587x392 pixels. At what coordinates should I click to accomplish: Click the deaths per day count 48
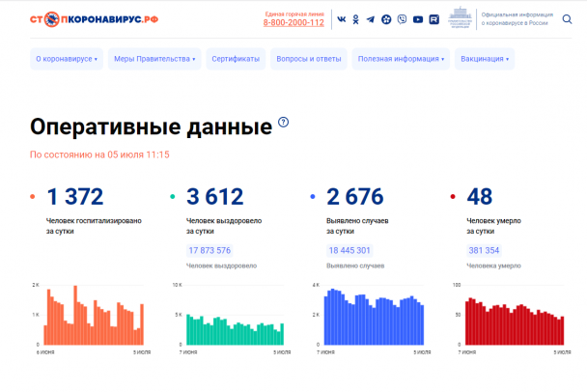point(480,197)
